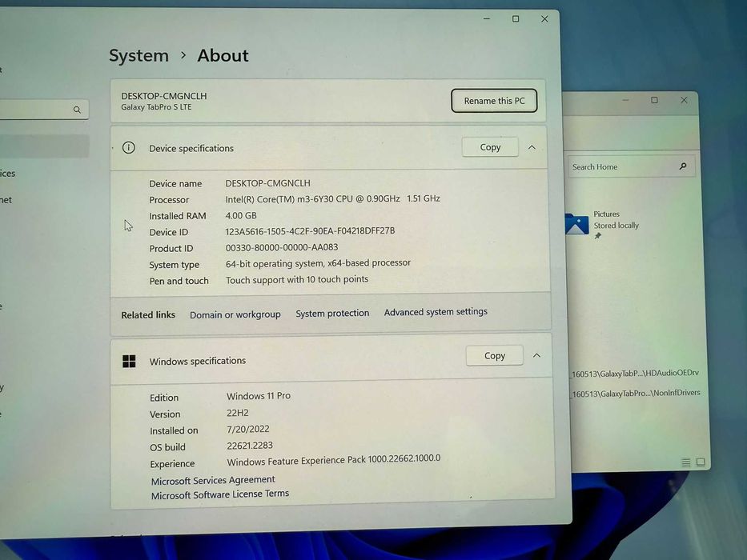Click the About page heading
The width and height of the screenshot is (747, 560).
(223, 56)
